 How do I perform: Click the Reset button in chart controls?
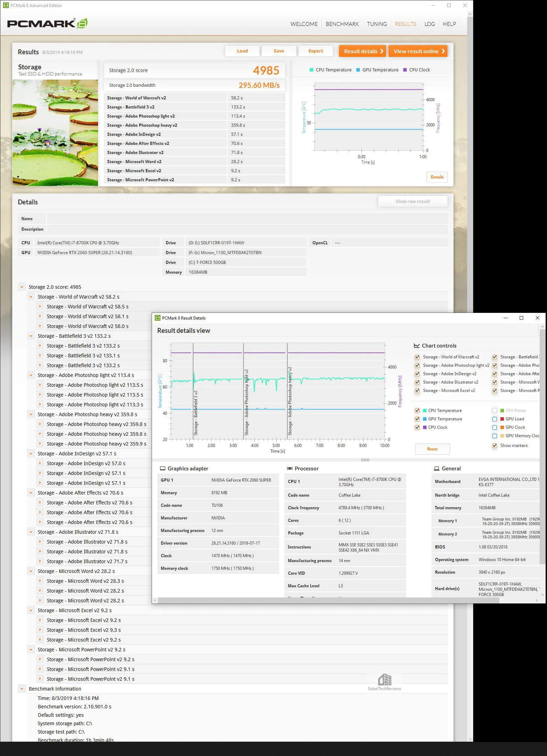coord(432,449)
